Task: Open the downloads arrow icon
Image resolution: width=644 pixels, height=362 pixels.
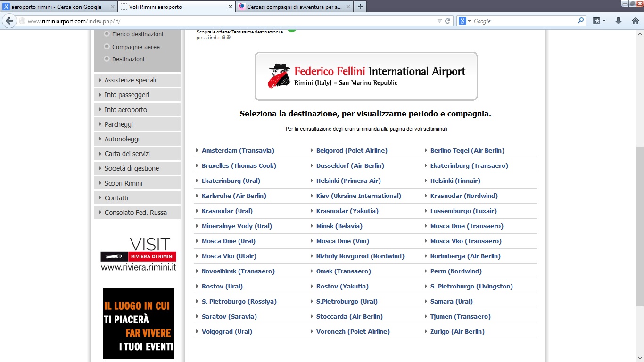Action: [x=619, y=21]
